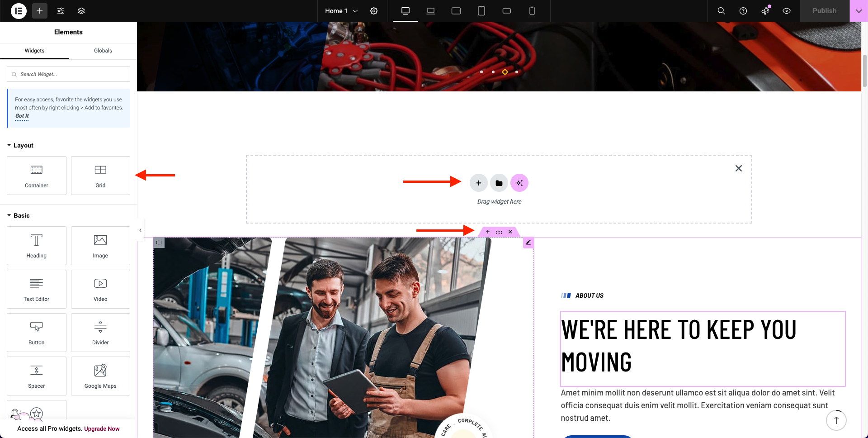The image size is (868, 438).
Task: Click the Elementor logo menu icon
Action: pos(19,11)
